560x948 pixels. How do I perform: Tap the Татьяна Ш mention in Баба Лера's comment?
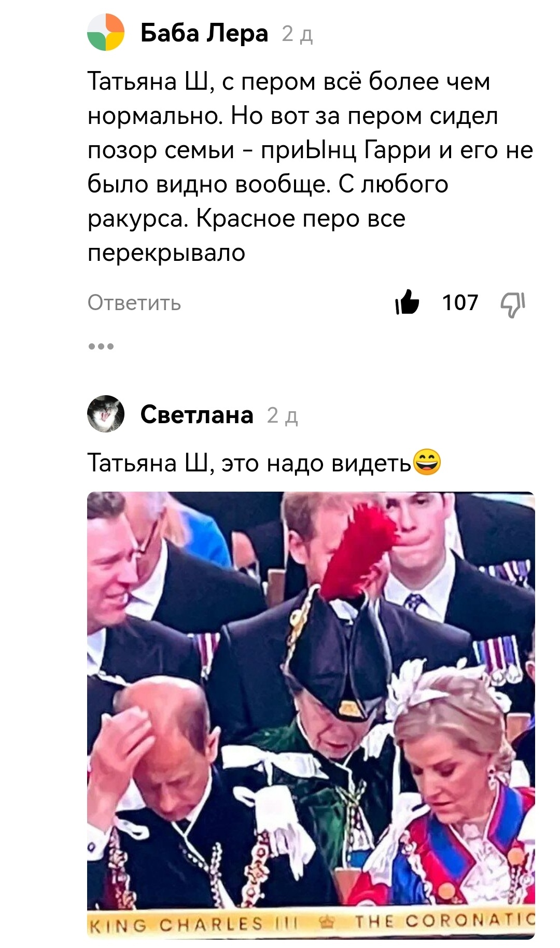pos(147,81)
